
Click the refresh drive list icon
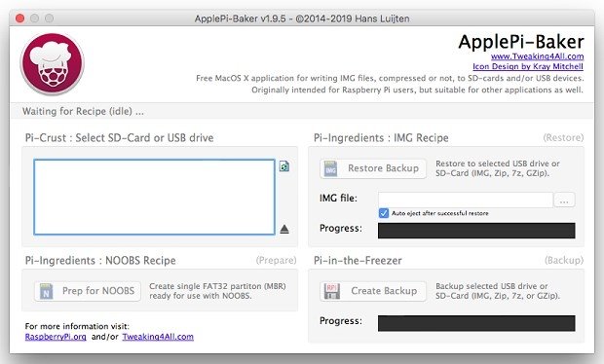coord(284,166)
